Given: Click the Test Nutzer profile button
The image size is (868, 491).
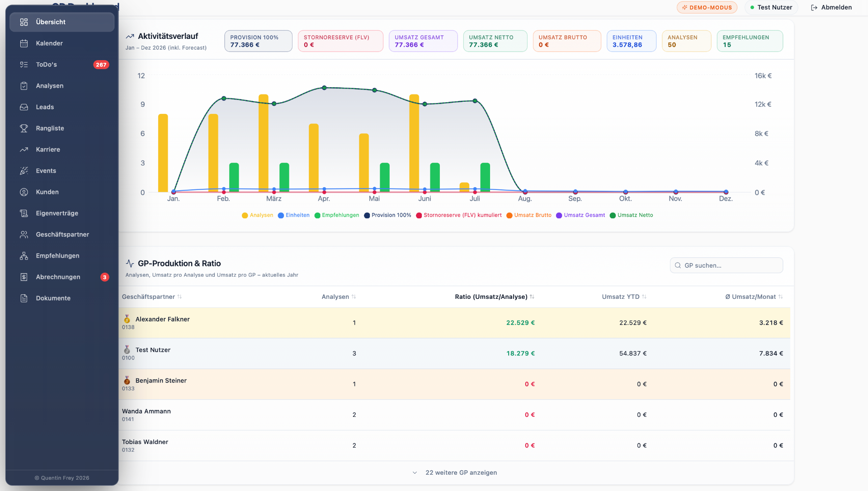Looking at the screenshot, I should point(771,8).
